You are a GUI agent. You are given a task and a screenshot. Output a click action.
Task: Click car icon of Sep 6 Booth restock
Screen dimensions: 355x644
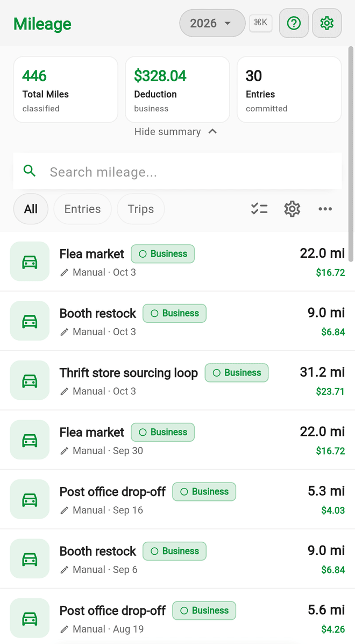pyautogui.click(x=30, y=558)
